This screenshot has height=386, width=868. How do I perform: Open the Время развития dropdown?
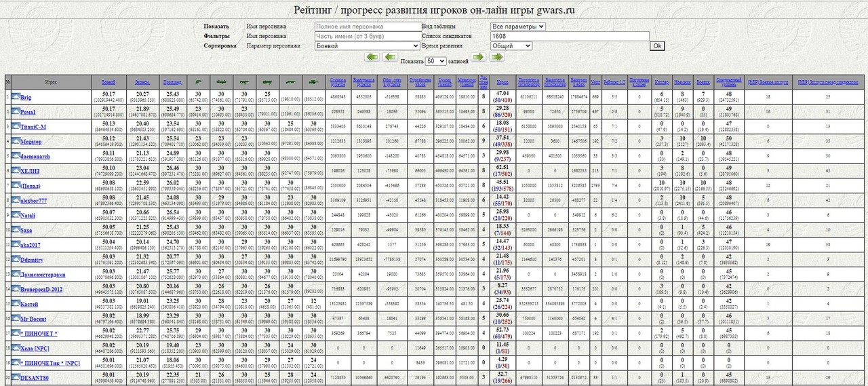point(511,46)
